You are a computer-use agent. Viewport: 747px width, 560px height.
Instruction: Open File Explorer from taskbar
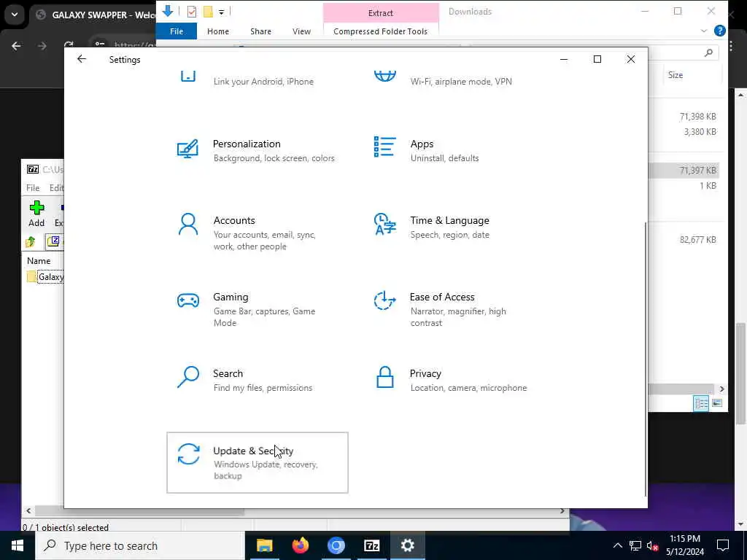click(264, 545)
